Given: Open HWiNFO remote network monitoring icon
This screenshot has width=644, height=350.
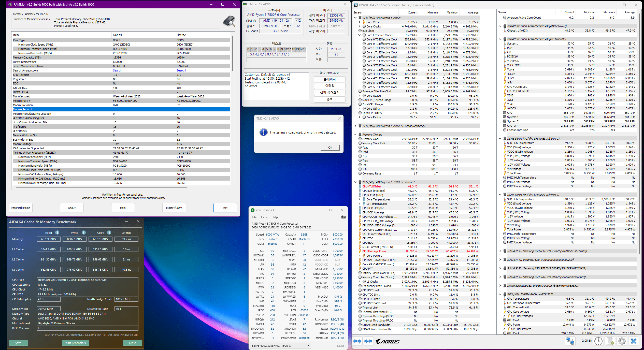Looking at the screenshot, I should coord(570,341).
